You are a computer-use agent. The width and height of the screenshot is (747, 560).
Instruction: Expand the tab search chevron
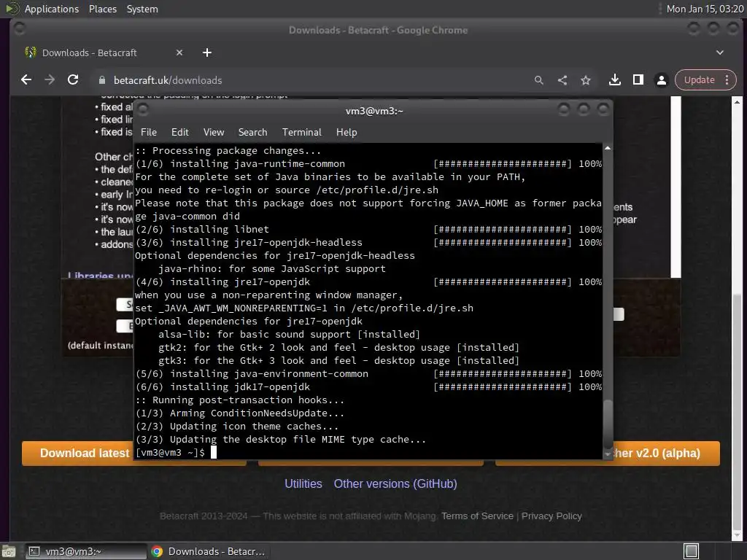tap(720, 52)
